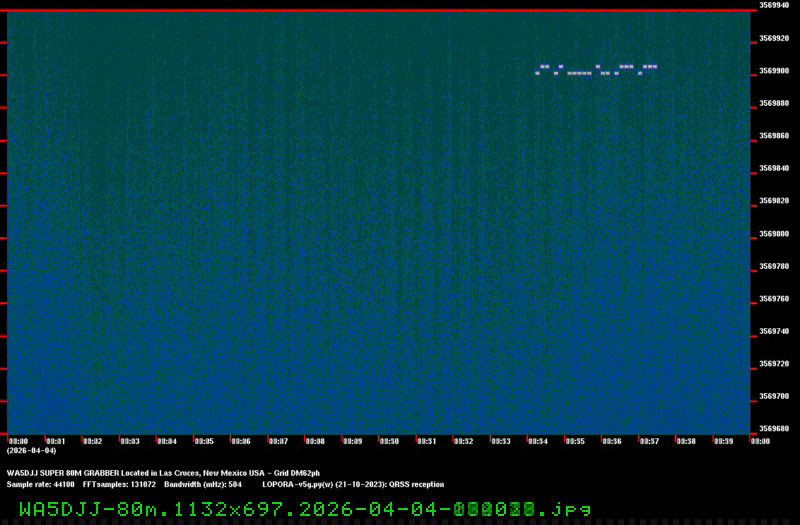Click the 3569940 frequency label
Viewport: 800px width, 525px height.
coord(775,6)
